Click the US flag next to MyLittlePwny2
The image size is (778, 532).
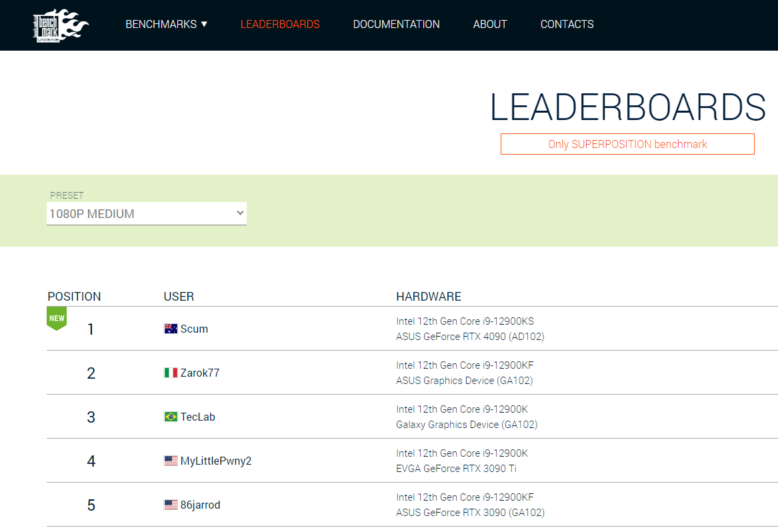coord(171,461)
